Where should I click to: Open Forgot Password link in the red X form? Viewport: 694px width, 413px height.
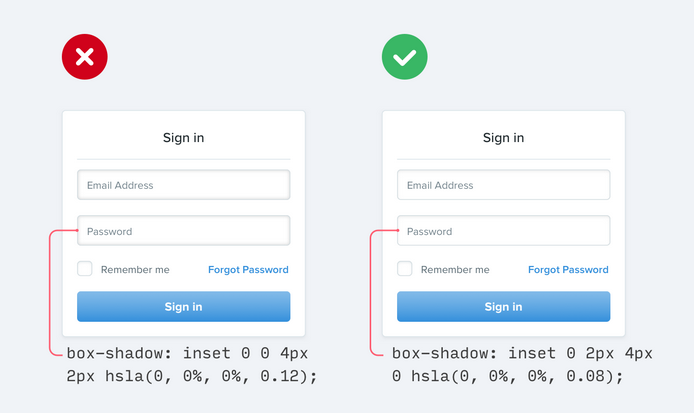click(x=248, y=270)
